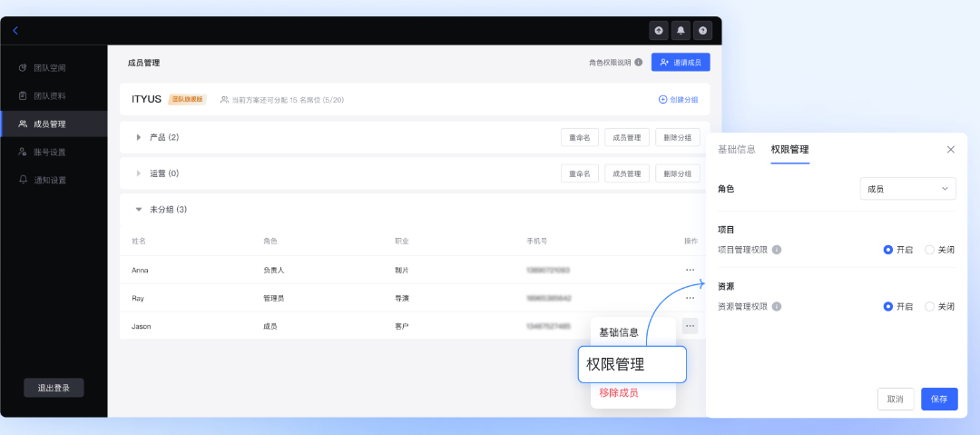Open the upload icon in top bar

[659, 30]
